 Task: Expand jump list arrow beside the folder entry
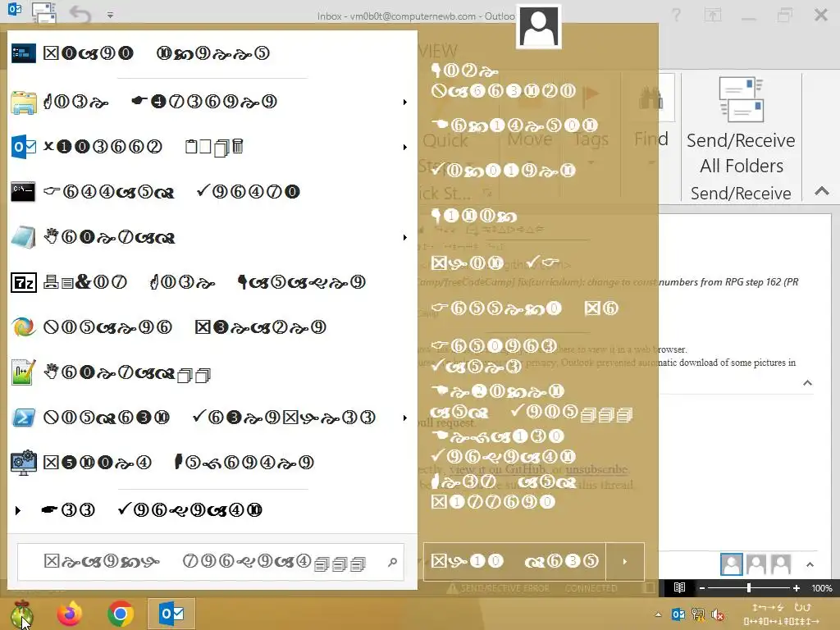[405, 102]
